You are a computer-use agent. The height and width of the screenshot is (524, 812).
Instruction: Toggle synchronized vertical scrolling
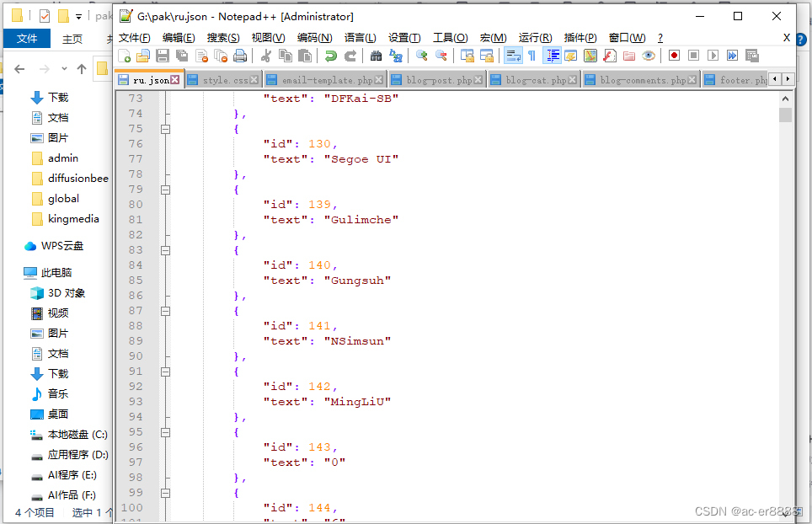[467, 56]
